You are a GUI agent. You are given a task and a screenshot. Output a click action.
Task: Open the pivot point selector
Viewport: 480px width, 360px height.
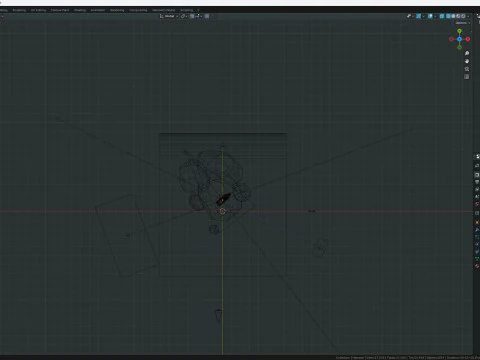[184, 16]
